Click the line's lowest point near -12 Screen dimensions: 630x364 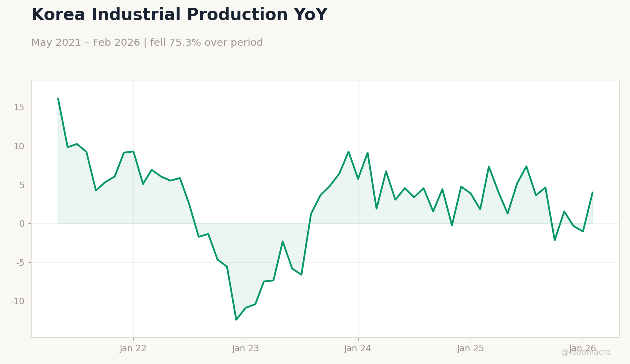coord(236,320)
